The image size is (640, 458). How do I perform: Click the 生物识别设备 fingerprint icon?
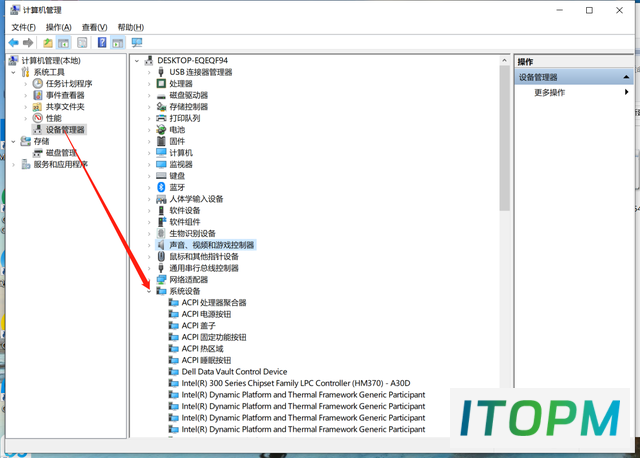pyautogui.click(x=161, y=233)
